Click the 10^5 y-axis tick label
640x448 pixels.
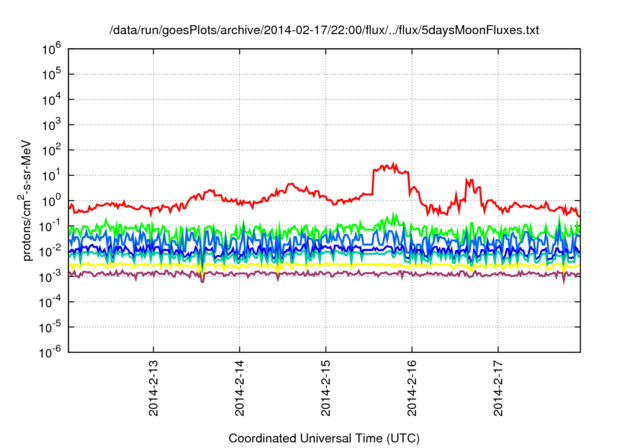[x=51, y=75]
